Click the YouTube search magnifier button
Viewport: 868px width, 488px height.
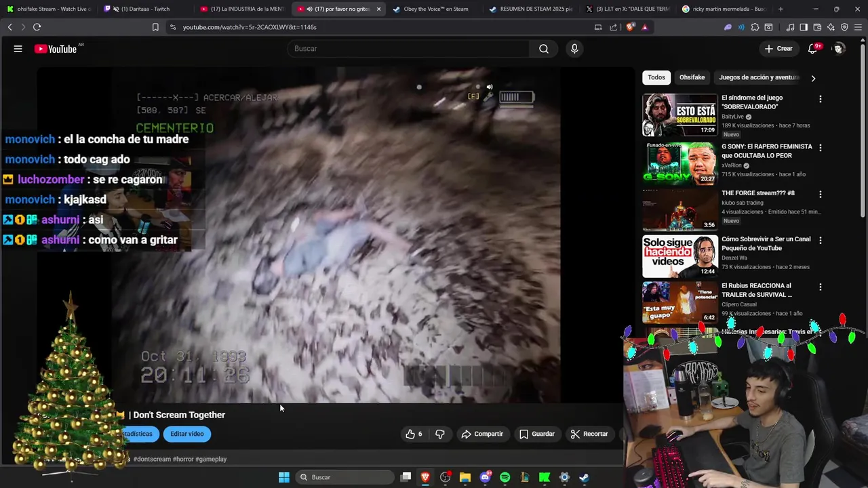(544, 49)
